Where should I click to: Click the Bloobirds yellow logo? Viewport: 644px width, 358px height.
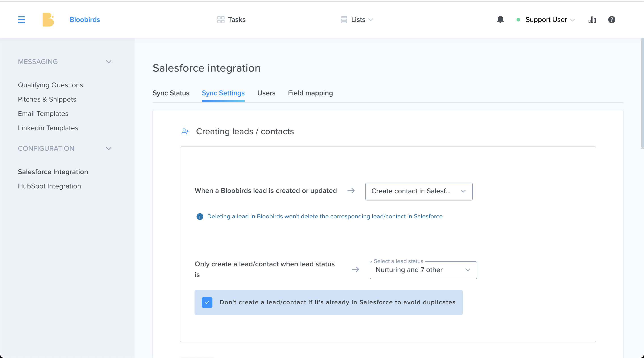48,19
